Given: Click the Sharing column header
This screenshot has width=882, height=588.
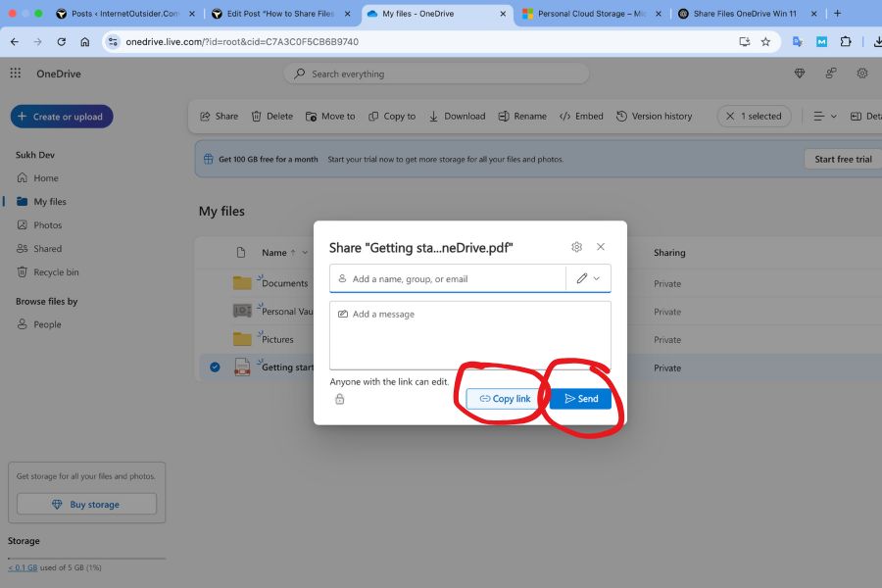Looking at the screenshot, I should (x=669, y=253).
